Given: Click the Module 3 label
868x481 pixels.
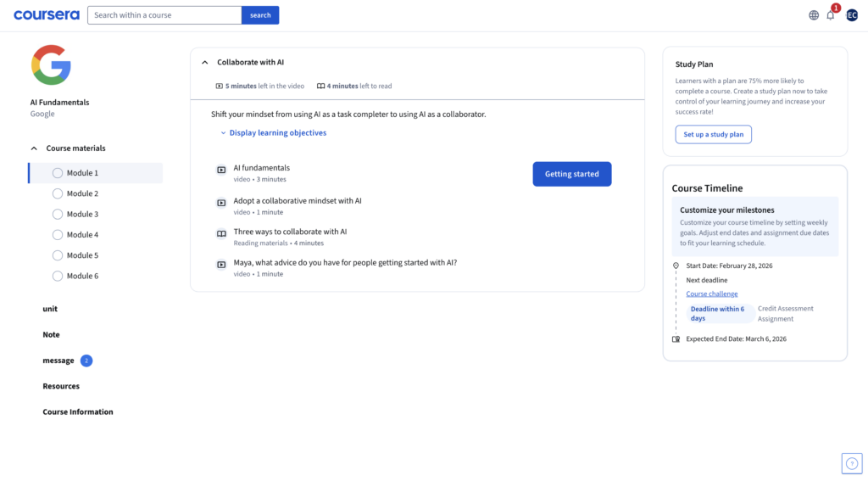Looking at the screenshot, I should (82, 214).
